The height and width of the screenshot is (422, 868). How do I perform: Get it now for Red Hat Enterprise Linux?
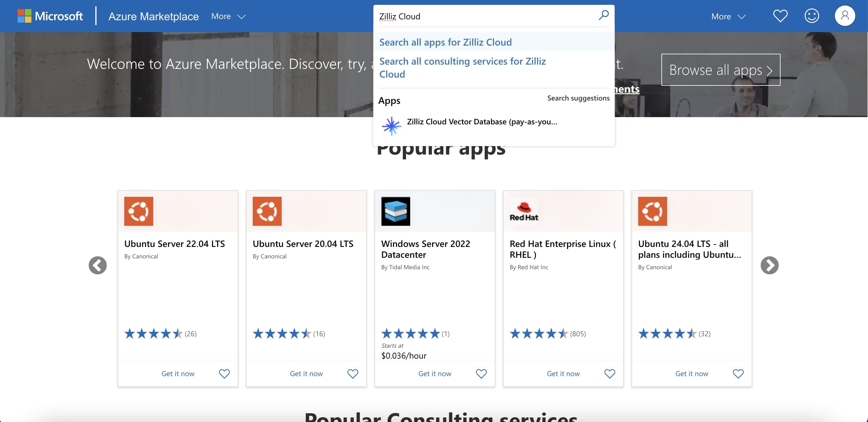tap(563, 373)
